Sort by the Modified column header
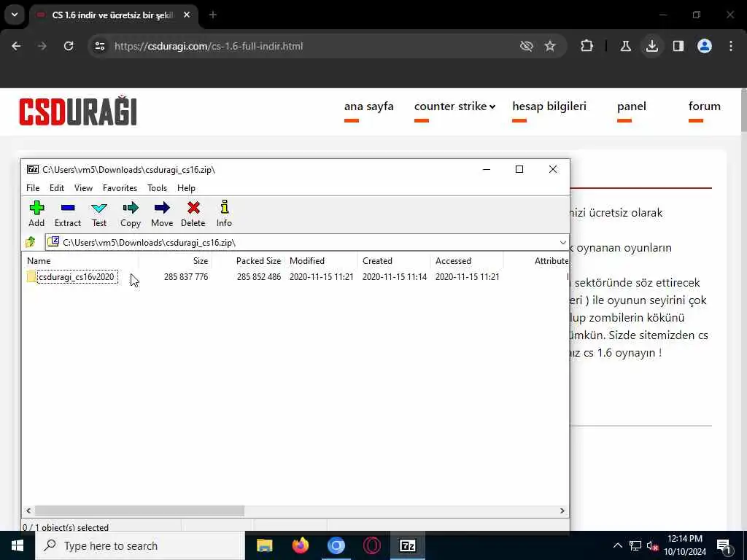747x560 pixels. [322, 261]
